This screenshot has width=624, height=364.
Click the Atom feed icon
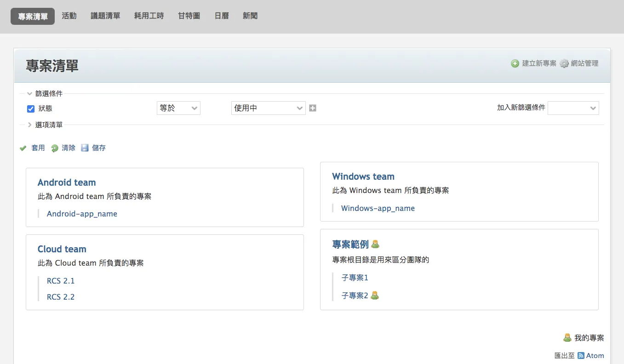click(581, 355)
